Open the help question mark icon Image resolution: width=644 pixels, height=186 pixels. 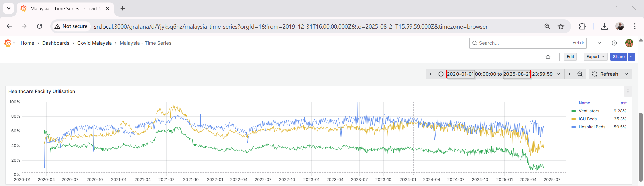pyautogui.click(x=614, y=43)
